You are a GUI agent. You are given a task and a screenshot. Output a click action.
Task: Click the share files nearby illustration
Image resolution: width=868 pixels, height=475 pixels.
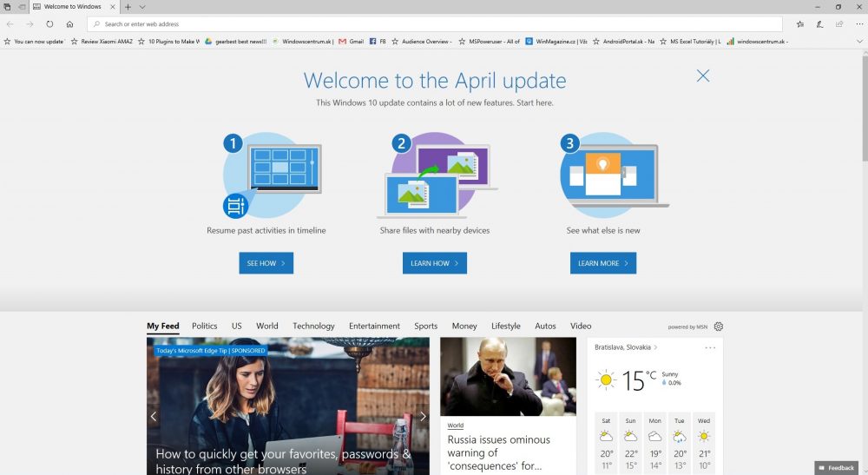coord(437,175)
